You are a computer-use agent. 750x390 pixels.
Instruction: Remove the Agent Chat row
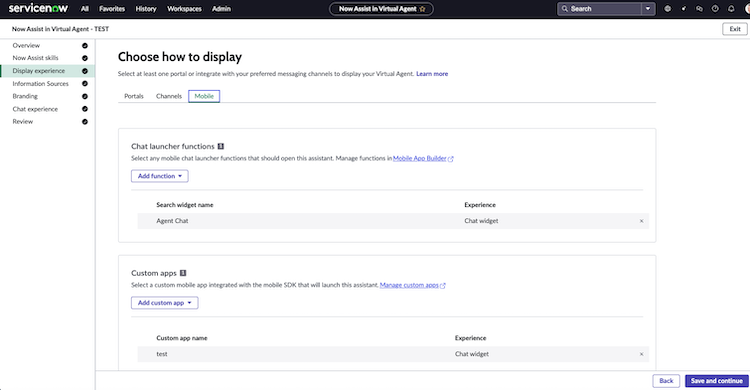click(641, 221)
